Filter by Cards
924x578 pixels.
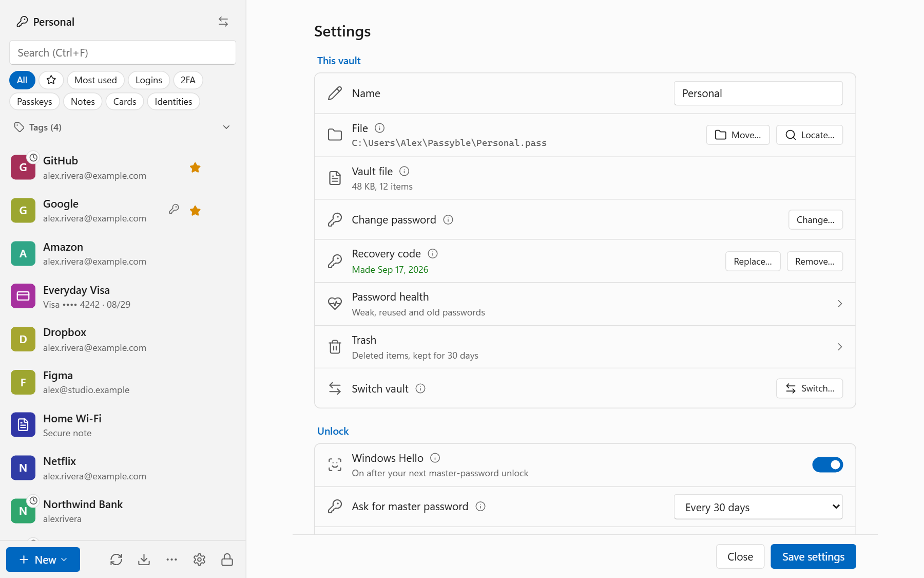pyautogui.click(x=125, y=102)
